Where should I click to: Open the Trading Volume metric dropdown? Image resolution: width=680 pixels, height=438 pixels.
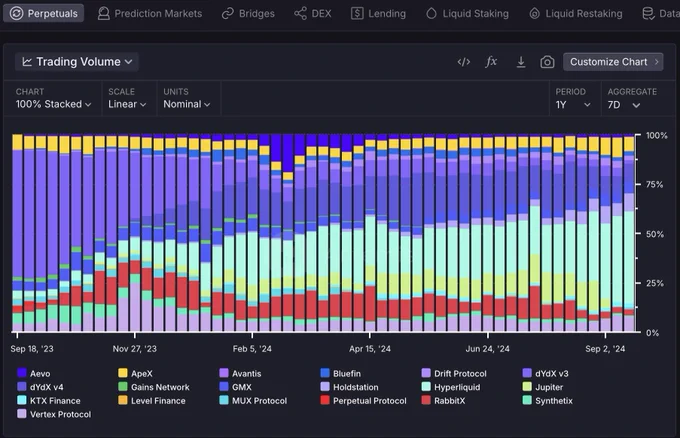pos(77,62)
